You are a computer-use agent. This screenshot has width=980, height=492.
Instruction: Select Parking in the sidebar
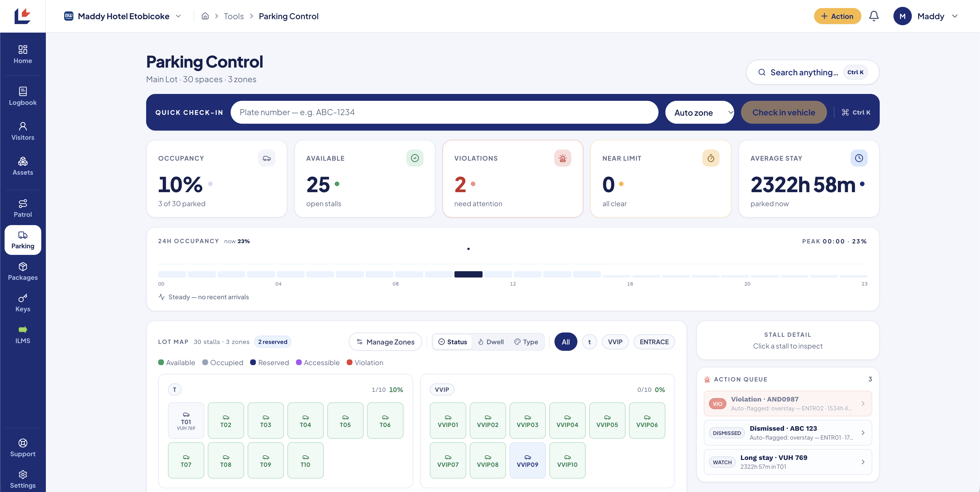pyautogui.click(x=23, y=240)
